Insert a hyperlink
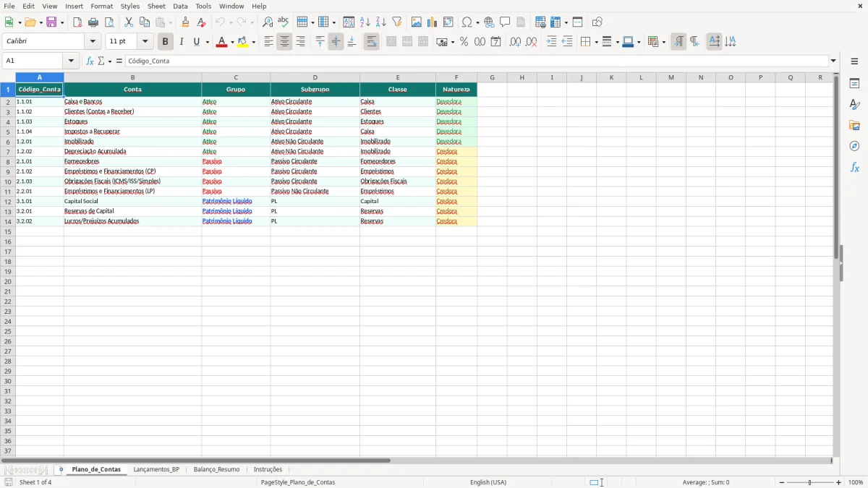The width and height of the screenshot is (868, 488). coord(489,22)
